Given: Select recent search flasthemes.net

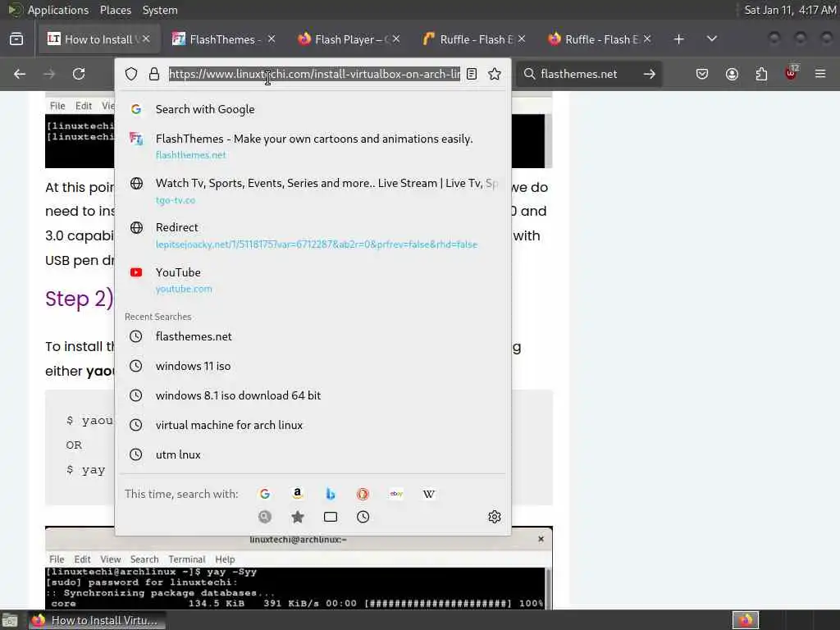Looking at the screenshot, I should (x=313, y=336).
